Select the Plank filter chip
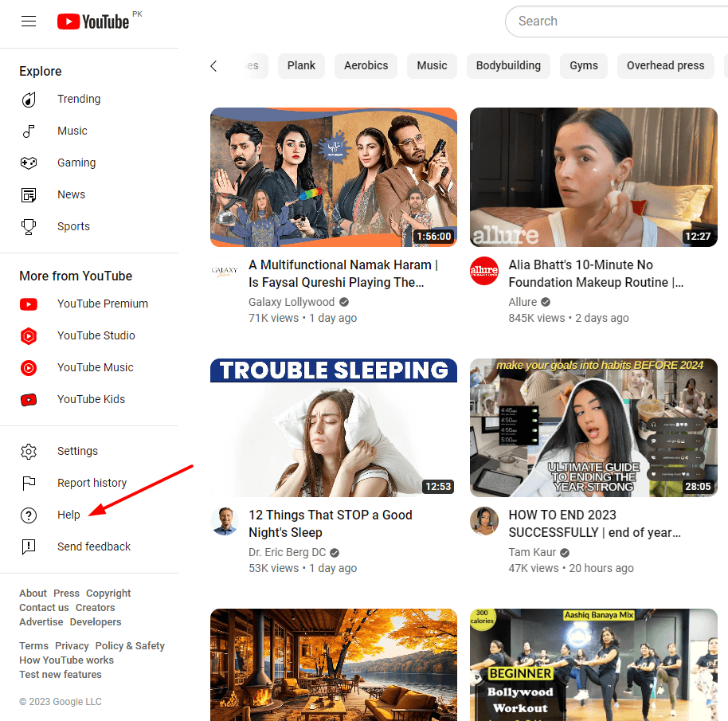The width and height of the screenshot is (728, 721). coord(301,65)
